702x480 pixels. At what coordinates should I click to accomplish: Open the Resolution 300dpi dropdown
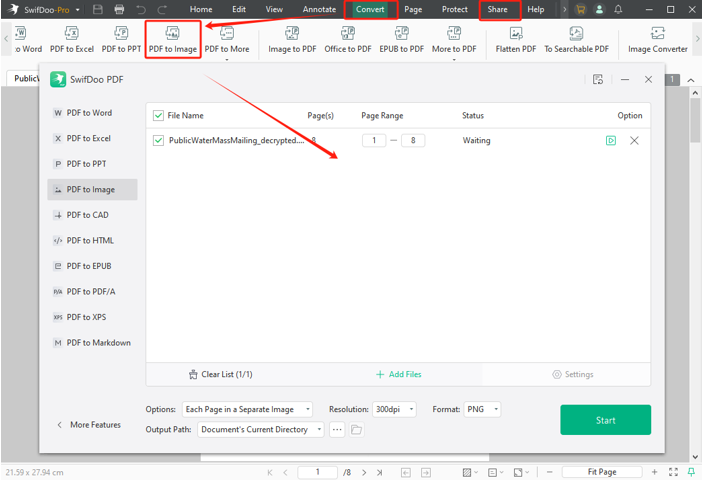click(394, 409)
